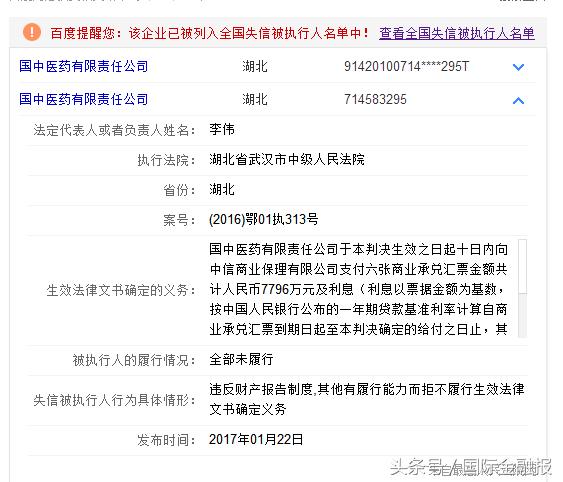This screenshot has width=563, height=482.
Task: Click the 湖北 value beside 省份
Action: tap(222, 189)
